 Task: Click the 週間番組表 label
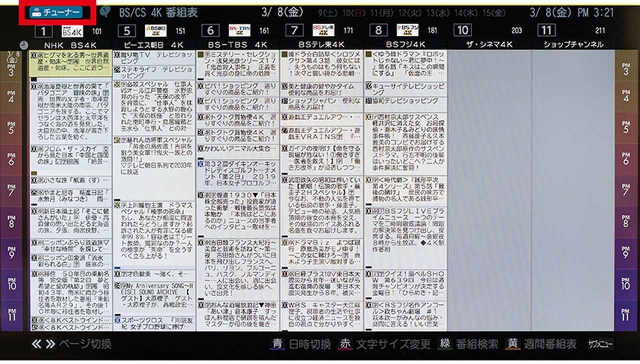click(549, 344)
